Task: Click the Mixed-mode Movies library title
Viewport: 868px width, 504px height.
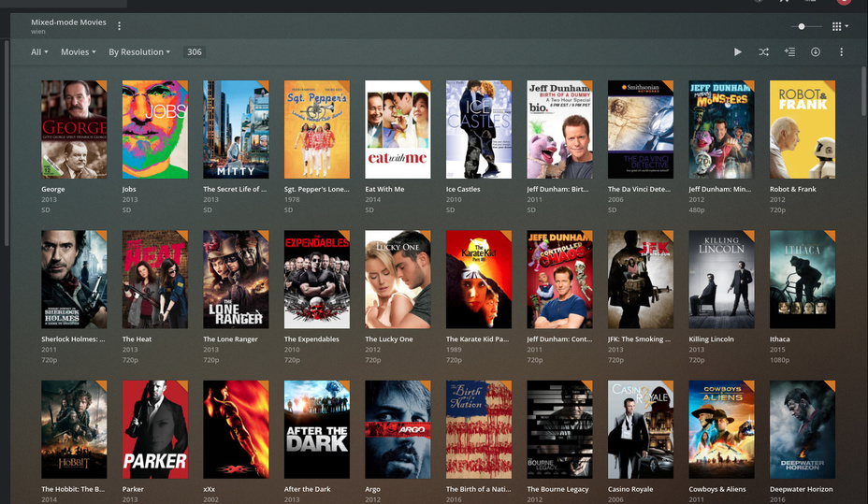Action: pyautogui.click(x=68, y=22)
